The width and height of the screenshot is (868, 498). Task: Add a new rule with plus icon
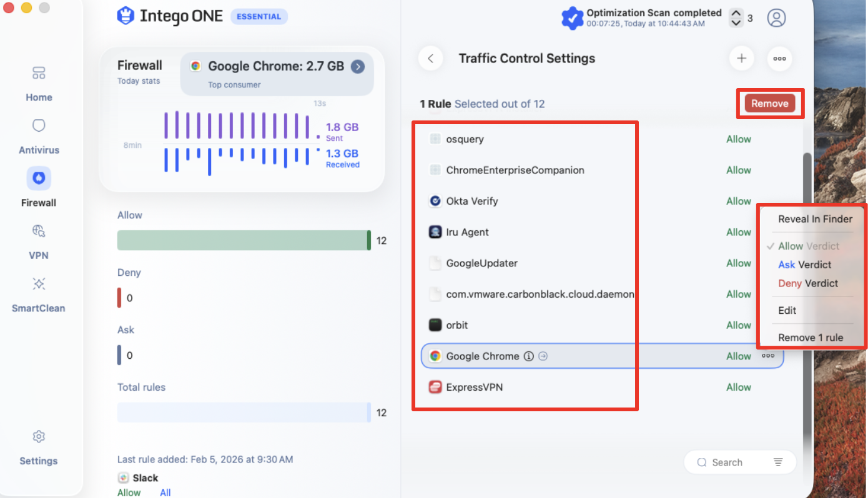[x=742, y=59]
